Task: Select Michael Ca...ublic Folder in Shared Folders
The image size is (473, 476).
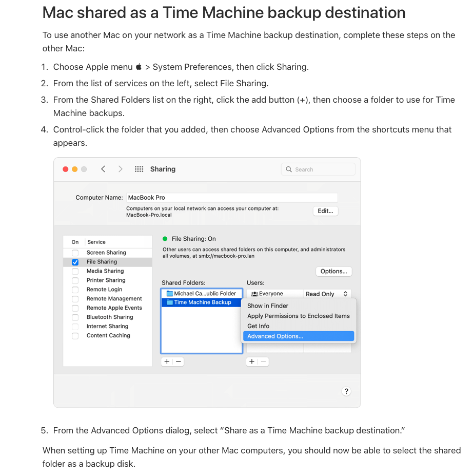Action: click(x=202, y=294)
